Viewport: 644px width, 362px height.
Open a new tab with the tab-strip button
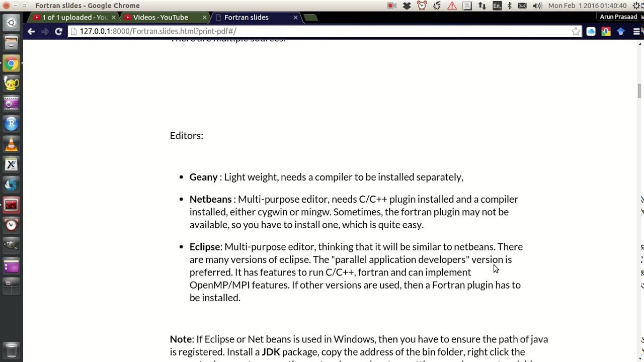[x=311, y=18]
